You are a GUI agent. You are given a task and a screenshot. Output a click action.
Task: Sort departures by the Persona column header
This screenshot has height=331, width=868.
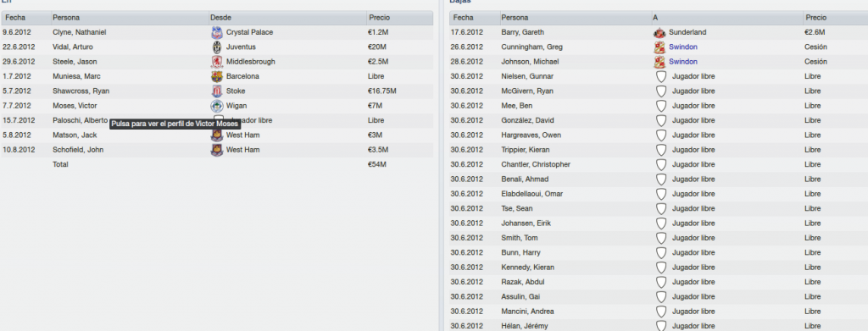pyautogui.click(x=576, y=18)
